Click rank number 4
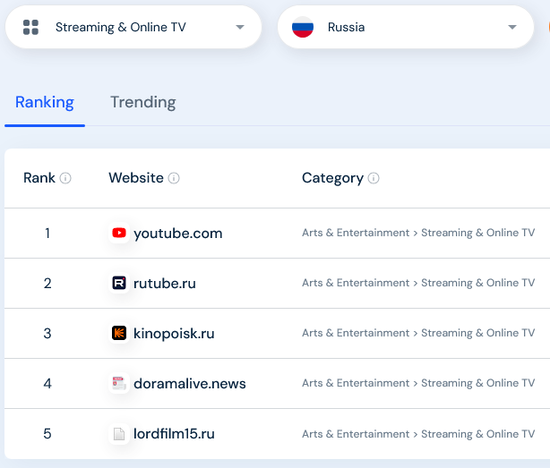 [x=47, y=383]
